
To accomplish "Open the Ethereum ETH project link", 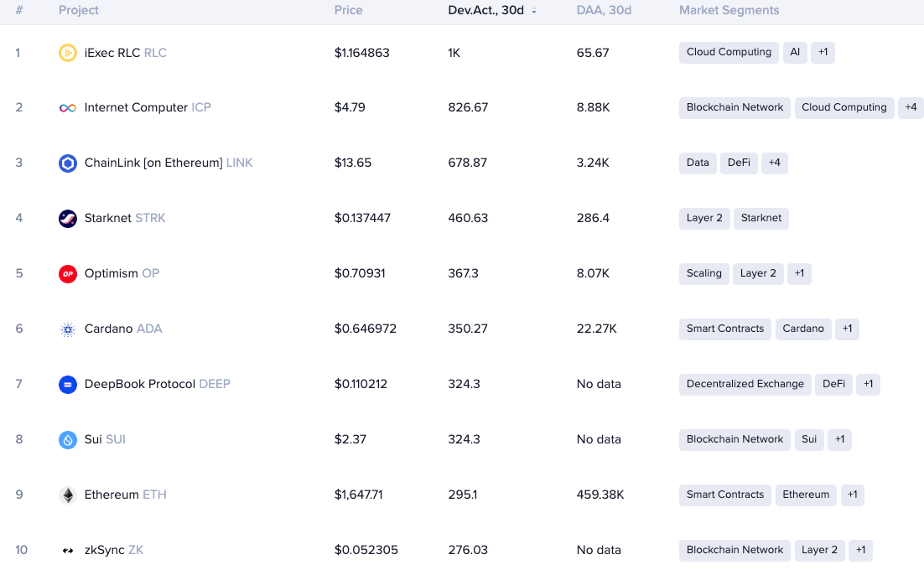I will (125, 495).
